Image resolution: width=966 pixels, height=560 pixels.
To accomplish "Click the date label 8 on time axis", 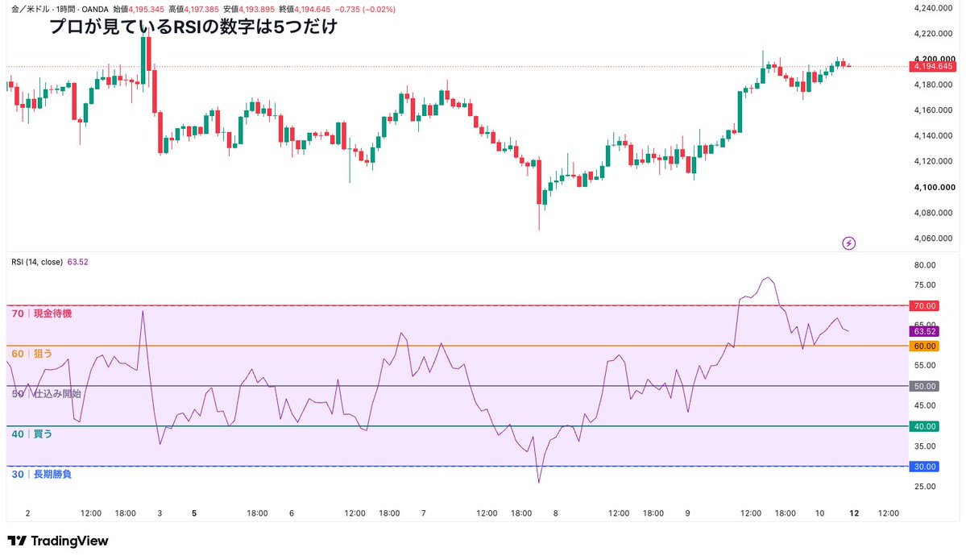I will (x=556, y=513).
